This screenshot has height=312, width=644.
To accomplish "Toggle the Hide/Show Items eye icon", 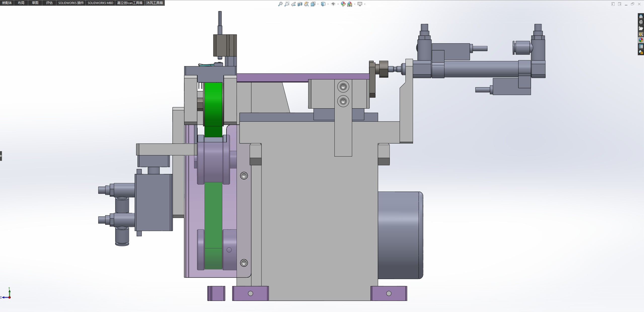I will 333,4.
